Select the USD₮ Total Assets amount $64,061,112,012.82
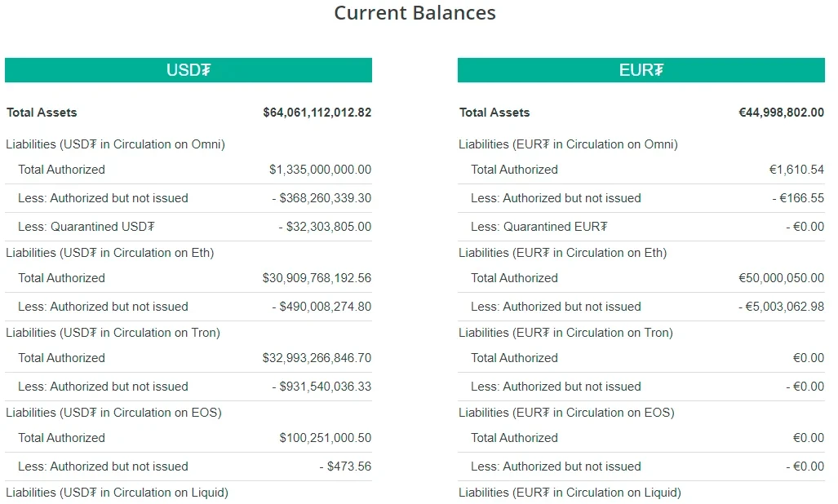The height and width of the screenshot is (504, 838). pyautogui.click(x=317, y=113)
